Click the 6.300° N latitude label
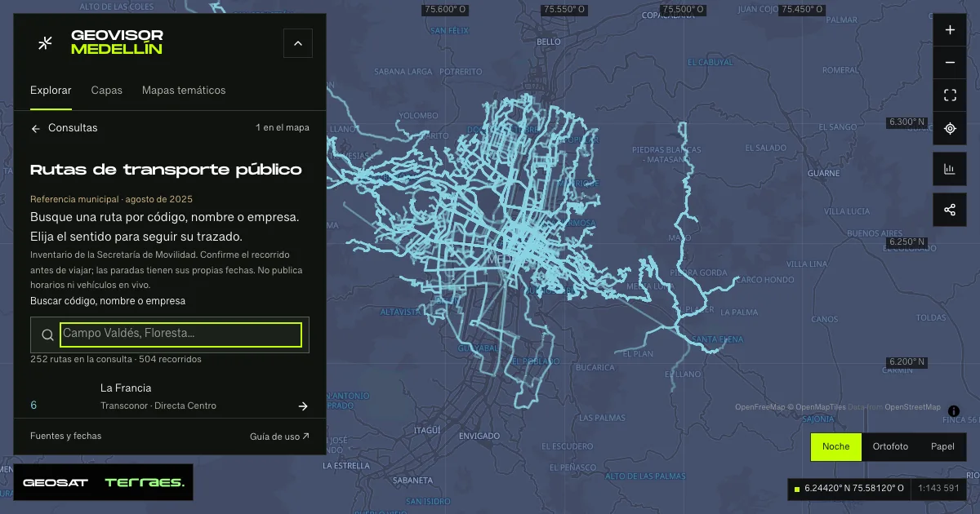 coord(907,122)
